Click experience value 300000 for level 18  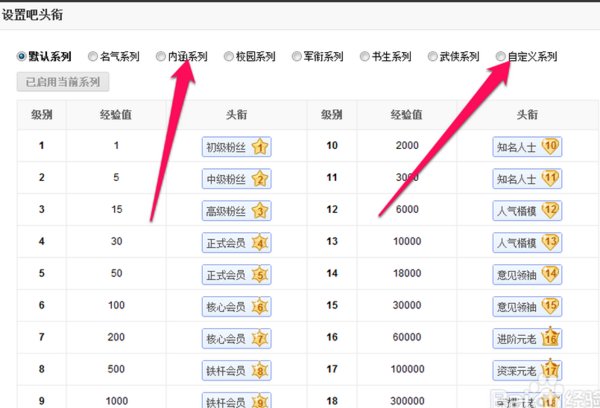[x=408, y=401]
